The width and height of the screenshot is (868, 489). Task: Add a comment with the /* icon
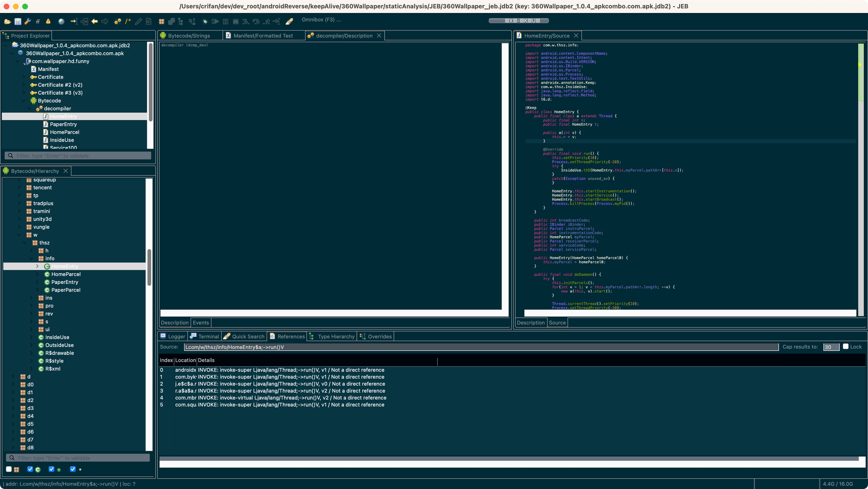point(128,21)
